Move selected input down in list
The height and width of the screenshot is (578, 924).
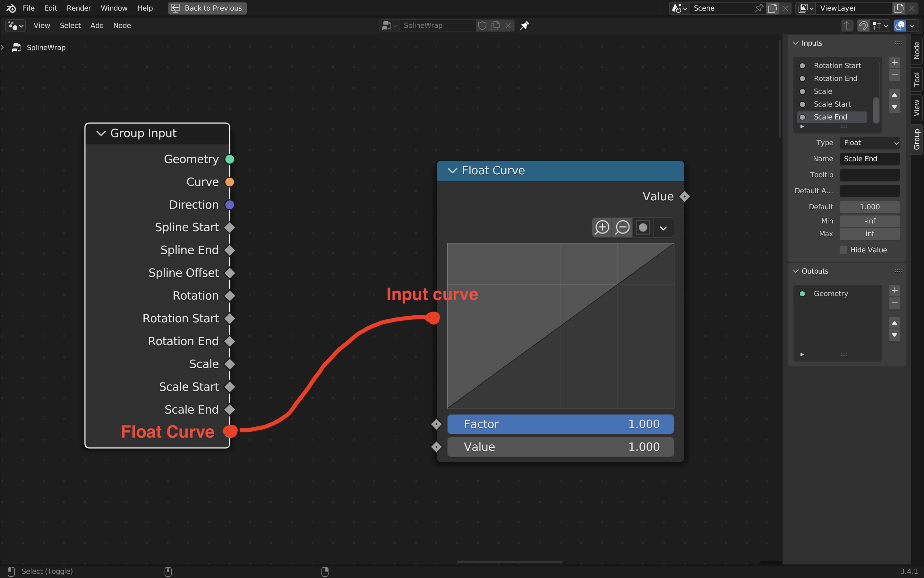(x=894, y=108)
